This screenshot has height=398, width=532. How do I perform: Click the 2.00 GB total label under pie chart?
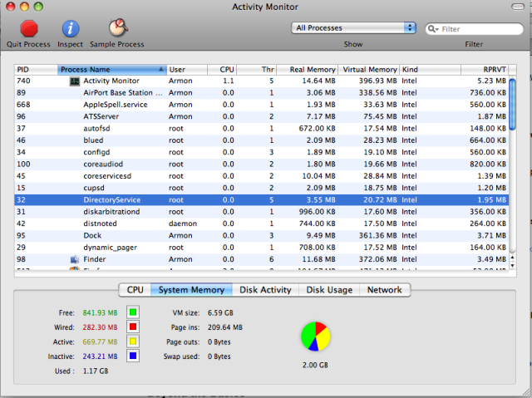click(315, 365)
